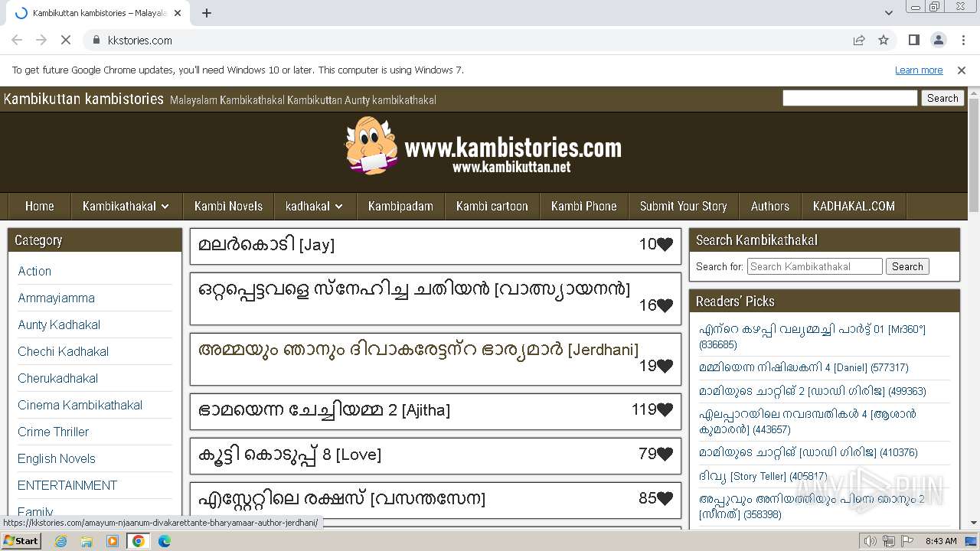Viewport: 980px width, 551px height.
Task: Open the Readers' Pick by [Story Teller]
Action: (x=763, y=476)
